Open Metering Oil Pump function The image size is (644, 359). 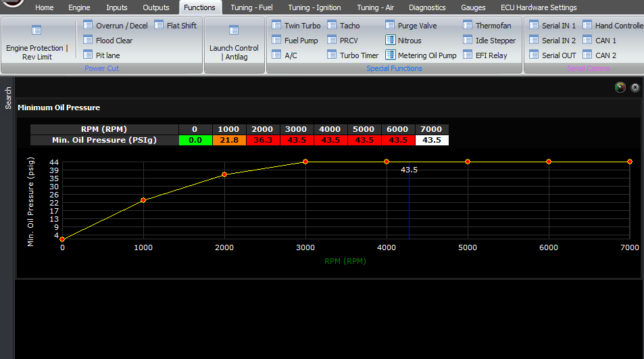[421, 55]
